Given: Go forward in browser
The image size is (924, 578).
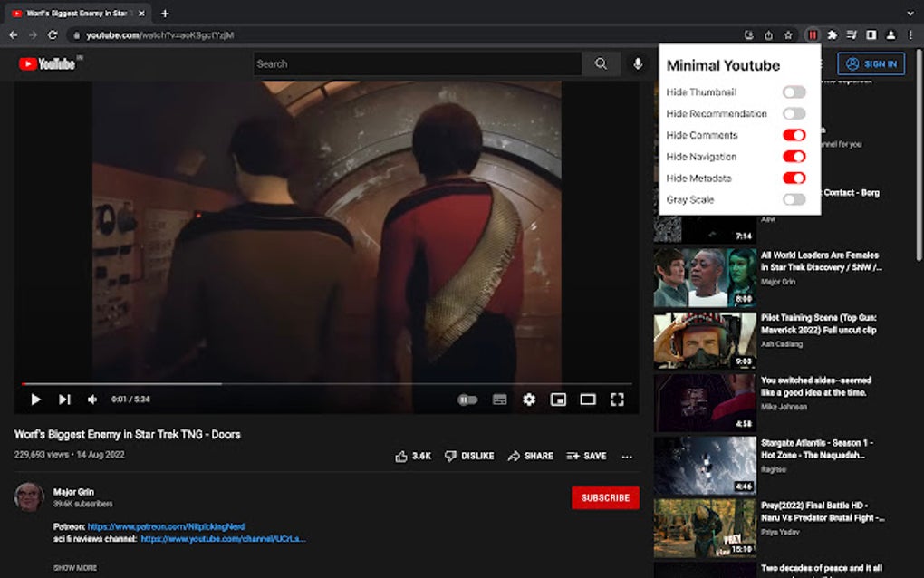Looking at the screenshot, I should tap(33, 35).
